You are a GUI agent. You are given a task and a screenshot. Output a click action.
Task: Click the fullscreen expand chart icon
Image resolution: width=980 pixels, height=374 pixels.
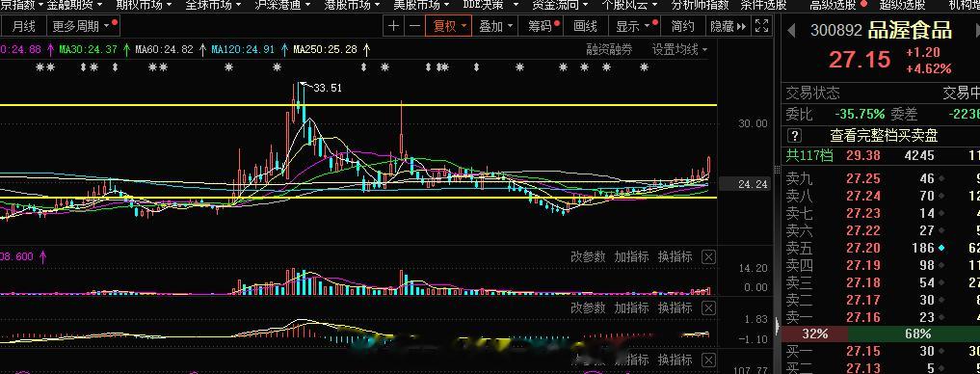coord(761,26)
